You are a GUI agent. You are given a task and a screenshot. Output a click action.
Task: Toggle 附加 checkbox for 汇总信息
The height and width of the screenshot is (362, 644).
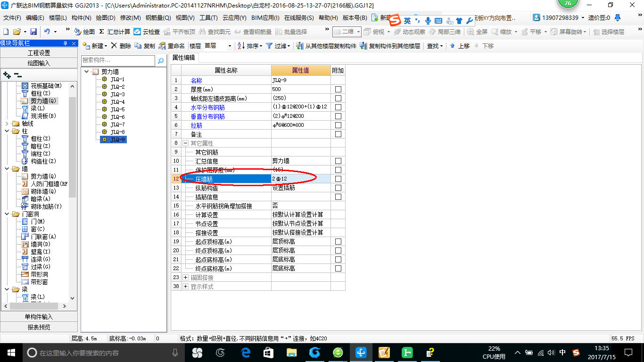coord(338,161)
